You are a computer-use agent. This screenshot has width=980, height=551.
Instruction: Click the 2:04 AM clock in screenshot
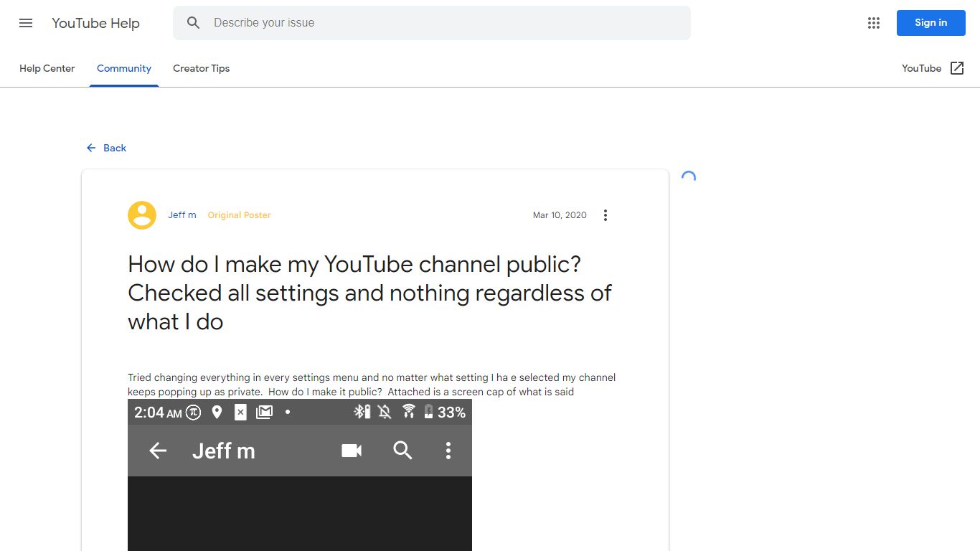click(158, 413)
